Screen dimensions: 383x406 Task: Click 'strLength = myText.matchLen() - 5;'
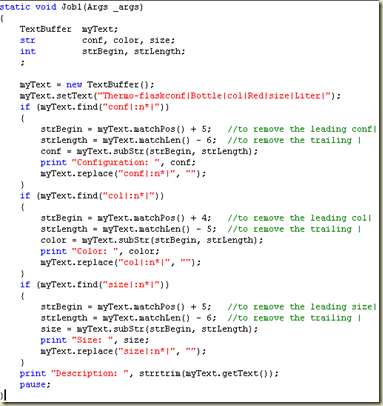click(128, 229)
